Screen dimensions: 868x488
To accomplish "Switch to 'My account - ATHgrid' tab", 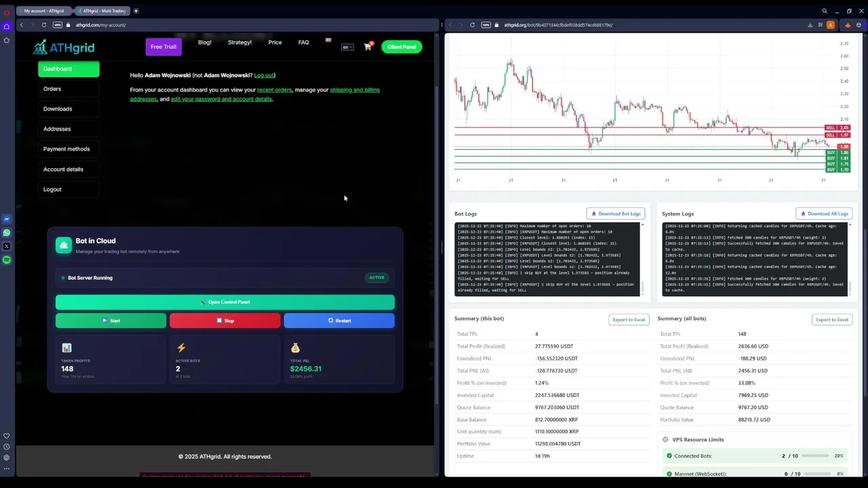I will tap(44, 11).
